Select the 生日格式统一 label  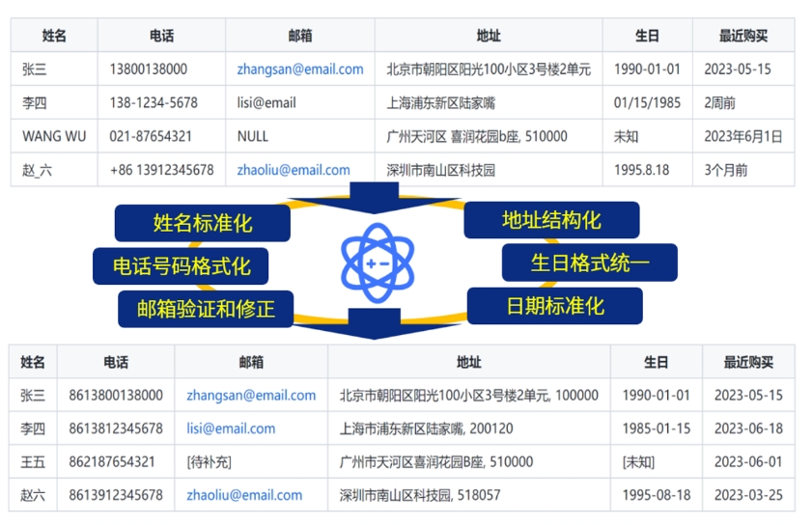(590, 262)
